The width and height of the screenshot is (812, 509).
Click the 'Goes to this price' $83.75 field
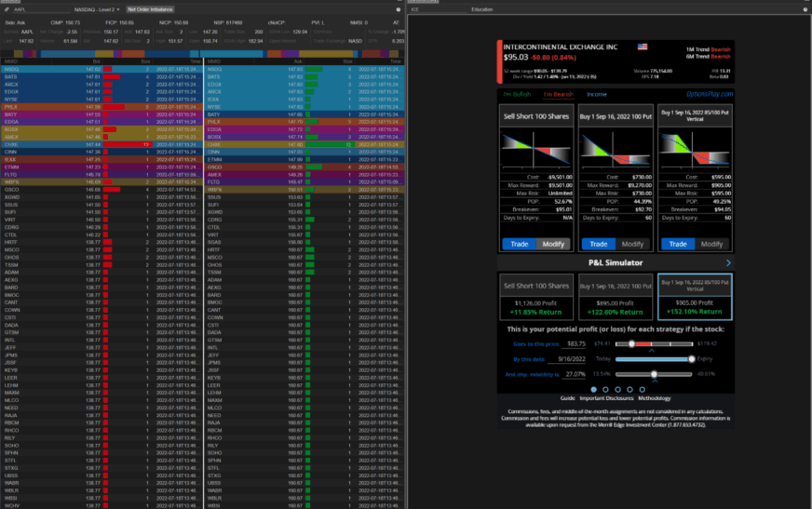(x=575, y=343)
